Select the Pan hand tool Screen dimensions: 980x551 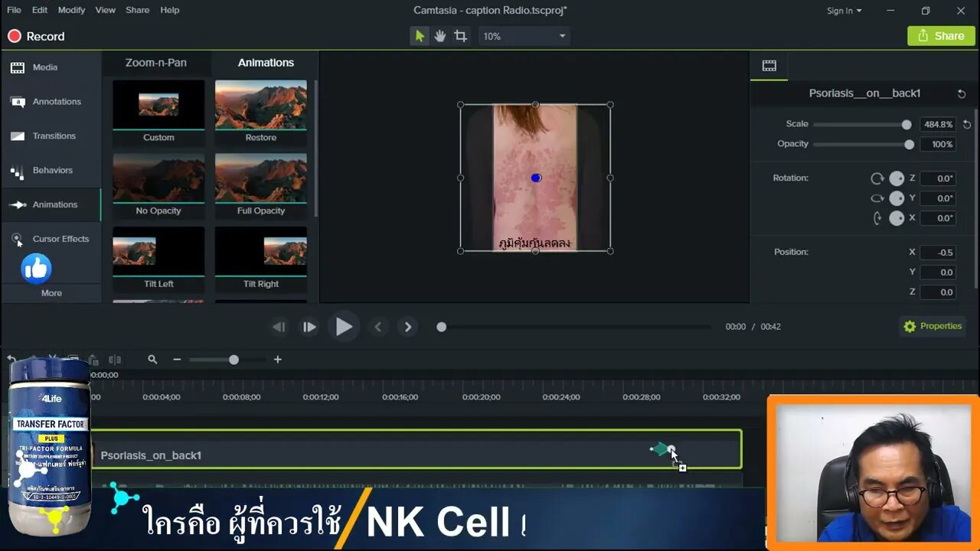440,36
